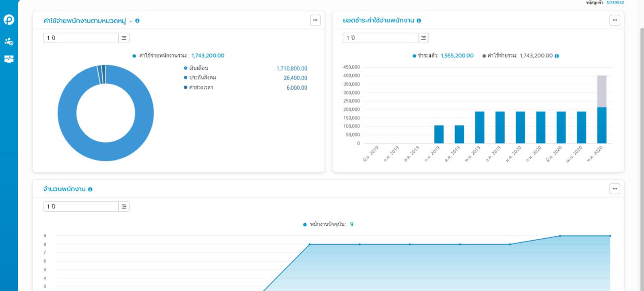Click social security amount 26,400.00

point(295,78)
